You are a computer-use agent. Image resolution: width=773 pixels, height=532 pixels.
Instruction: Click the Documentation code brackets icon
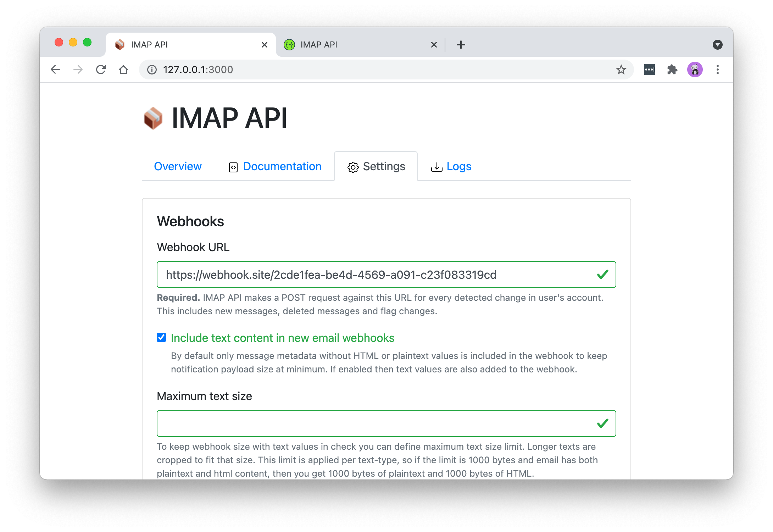[x=233, y=167]
